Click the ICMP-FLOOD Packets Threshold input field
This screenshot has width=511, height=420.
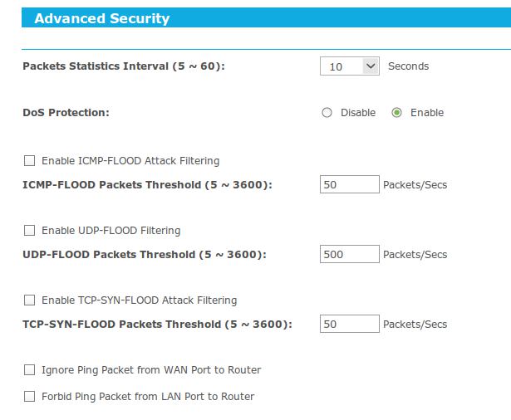[x=349, y=185]
